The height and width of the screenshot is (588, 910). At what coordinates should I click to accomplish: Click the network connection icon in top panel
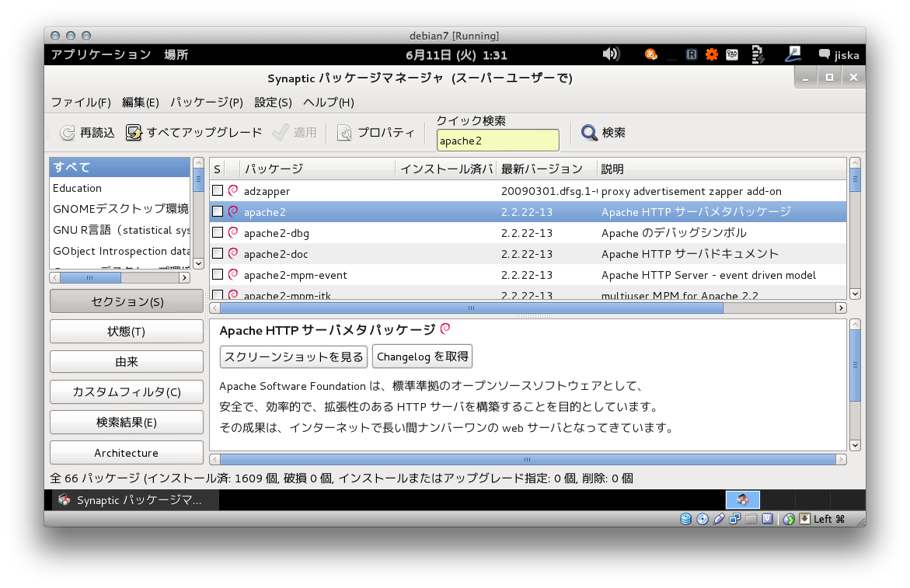click(792, 54)
